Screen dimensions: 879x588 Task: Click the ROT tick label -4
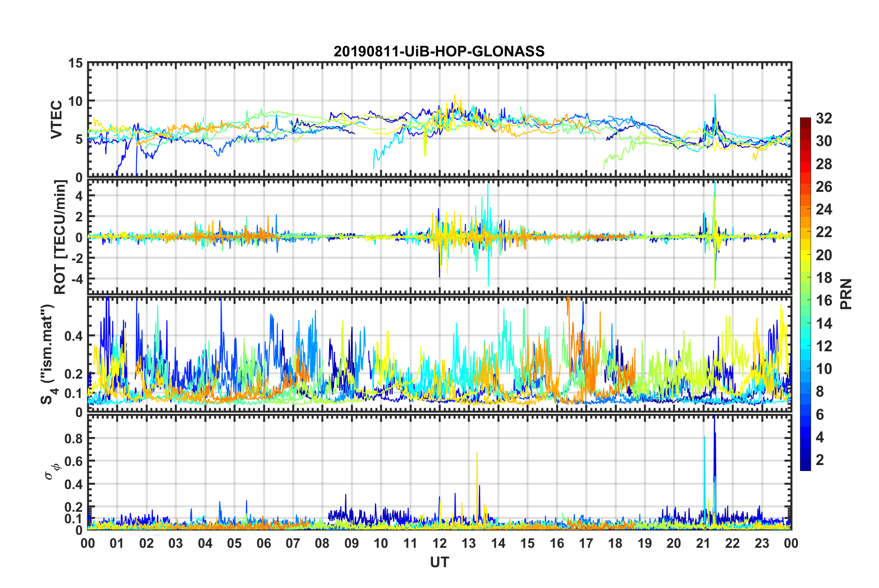click(76, 279)
